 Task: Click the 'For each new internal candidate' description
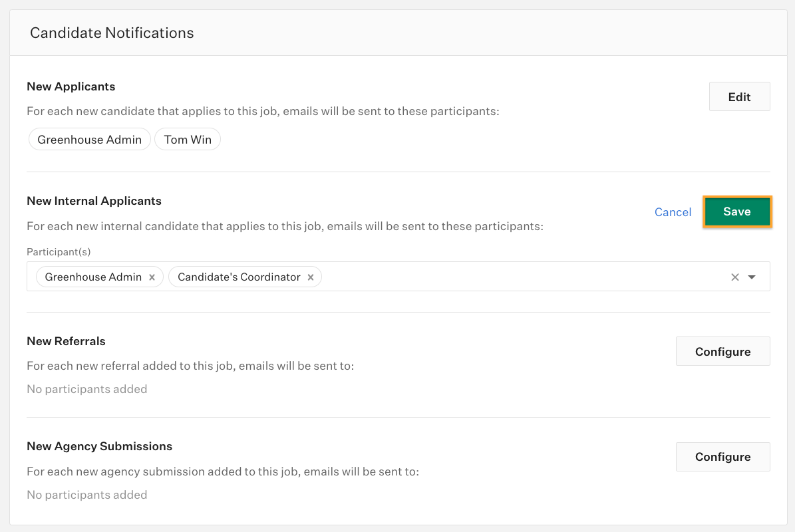pos(285,226)
